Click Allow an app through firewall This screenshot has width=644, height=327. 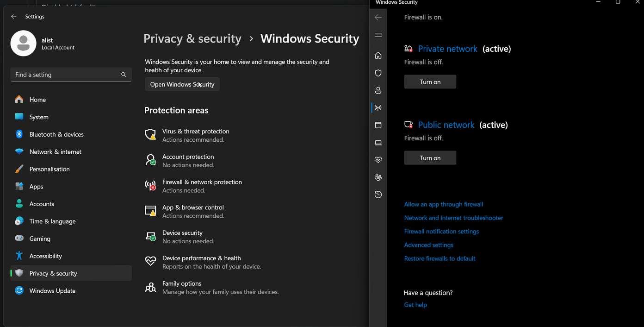click(x=443, y=204)
